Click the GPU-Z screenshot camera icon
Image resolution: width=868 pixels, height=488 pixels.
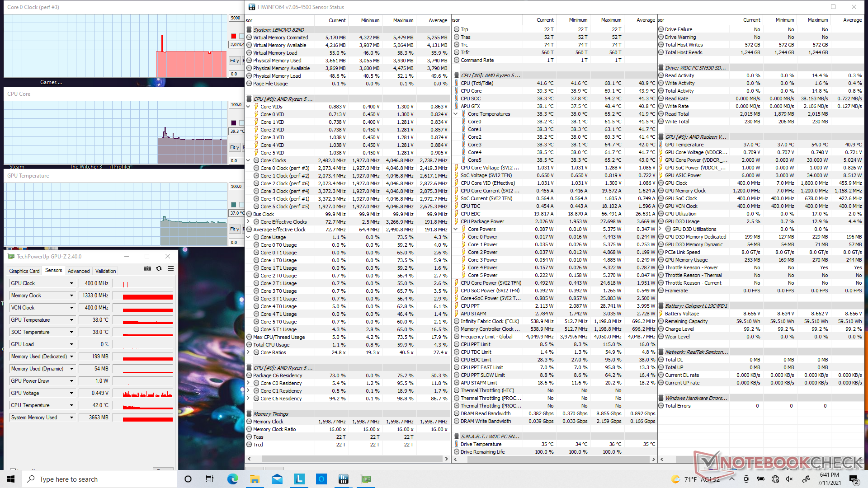click(x=147, y=268)
